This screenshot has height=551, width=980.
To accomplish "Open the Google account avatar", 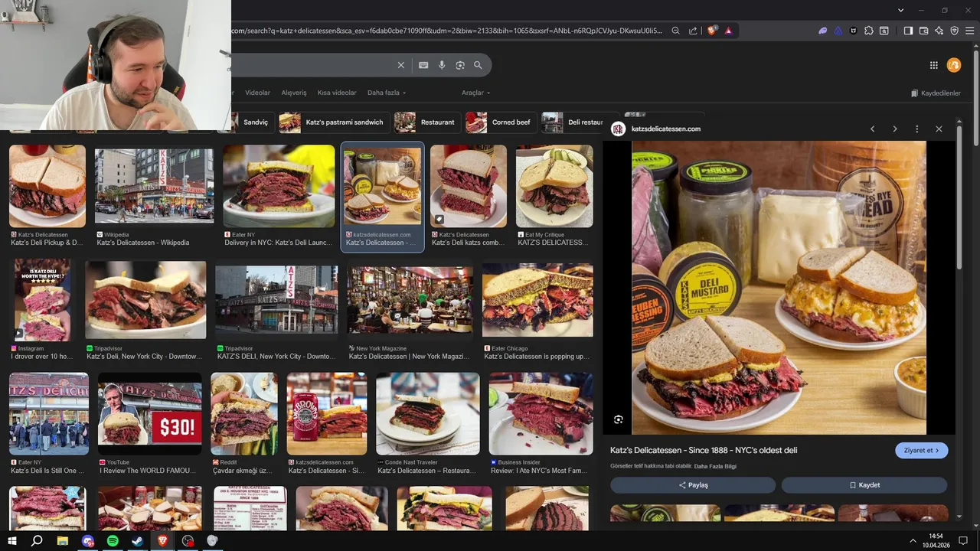I will pos(954,65).
